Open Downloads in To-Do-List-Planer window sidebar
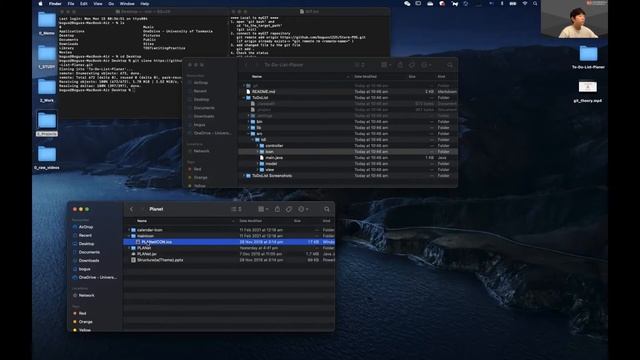 (204, 116)
